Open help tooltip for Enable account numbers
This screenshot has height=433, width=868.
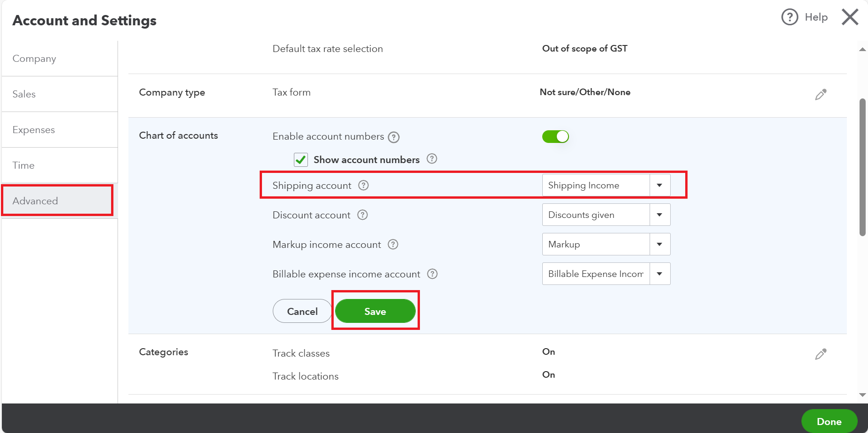[x=394, y=137]
